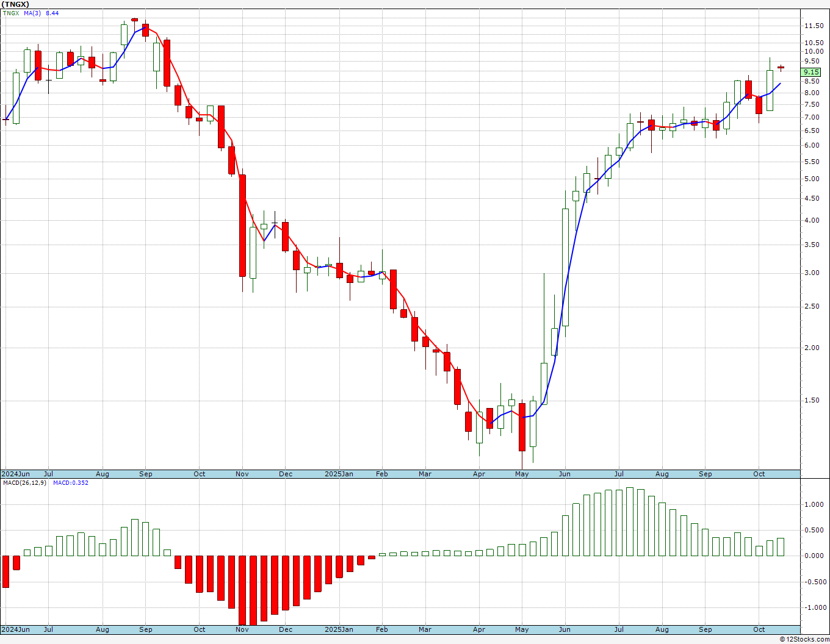Click the green 9.15 current price tag
The height and width of the screenshot is (644, 830).
(x=811, y=72)
